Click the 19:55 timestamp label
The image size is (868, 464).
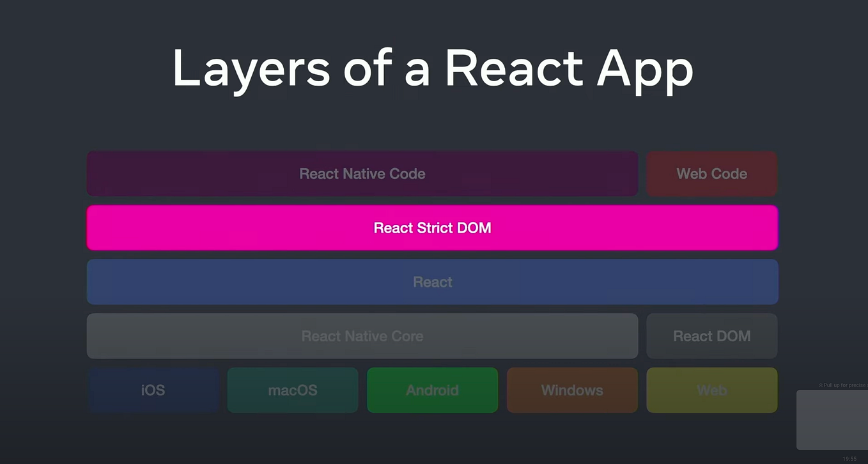(850, 459)
